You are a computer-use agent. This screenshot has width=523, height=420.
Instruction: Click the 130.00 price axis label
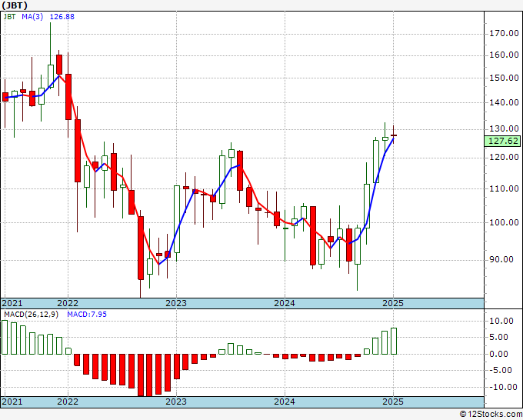click(x=504, y=128)
